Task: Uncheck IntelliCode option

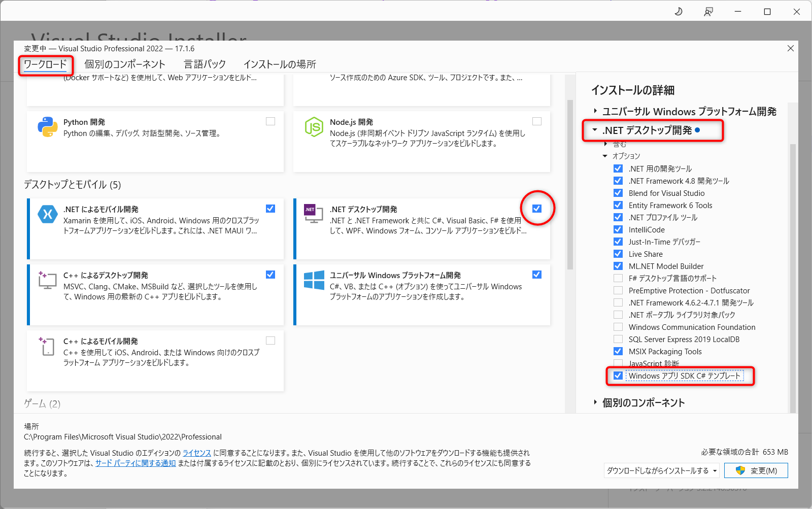Action: pos(618,229)
